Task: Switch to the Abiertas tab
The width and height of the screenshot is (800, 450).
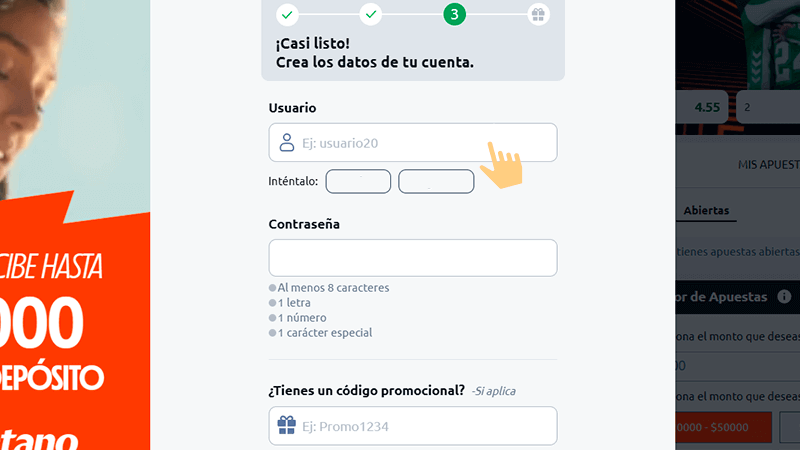Action: (706, 211)
